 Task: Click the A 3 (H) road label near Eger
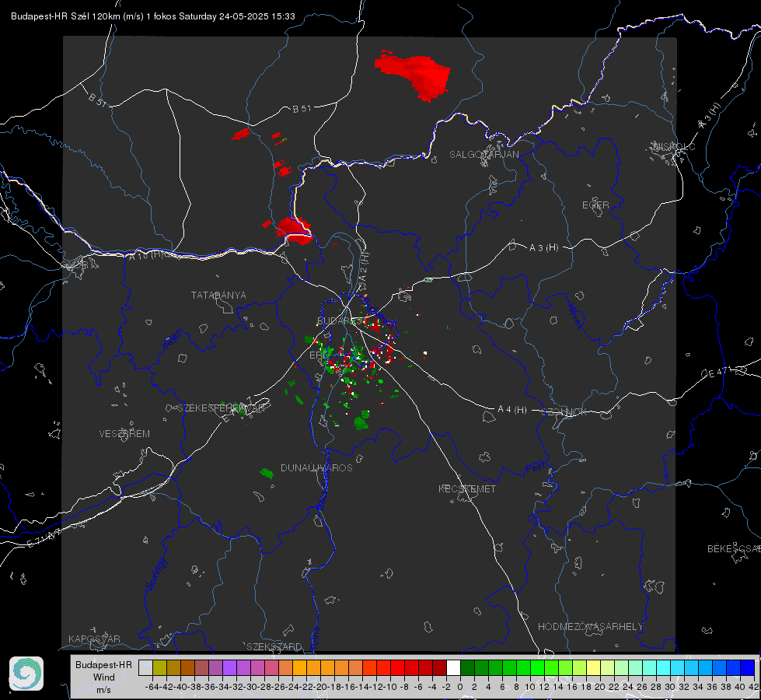(x=543, y=248)
